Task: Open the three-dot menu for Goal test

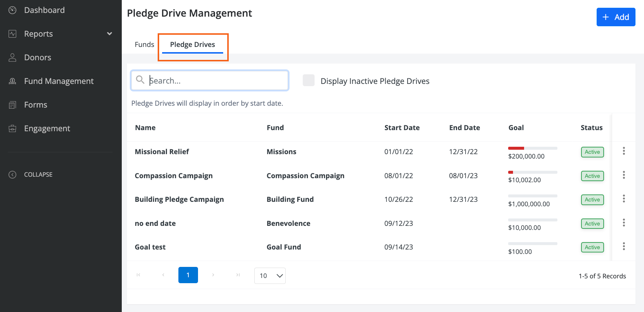Action: click(x=624, y=246)
